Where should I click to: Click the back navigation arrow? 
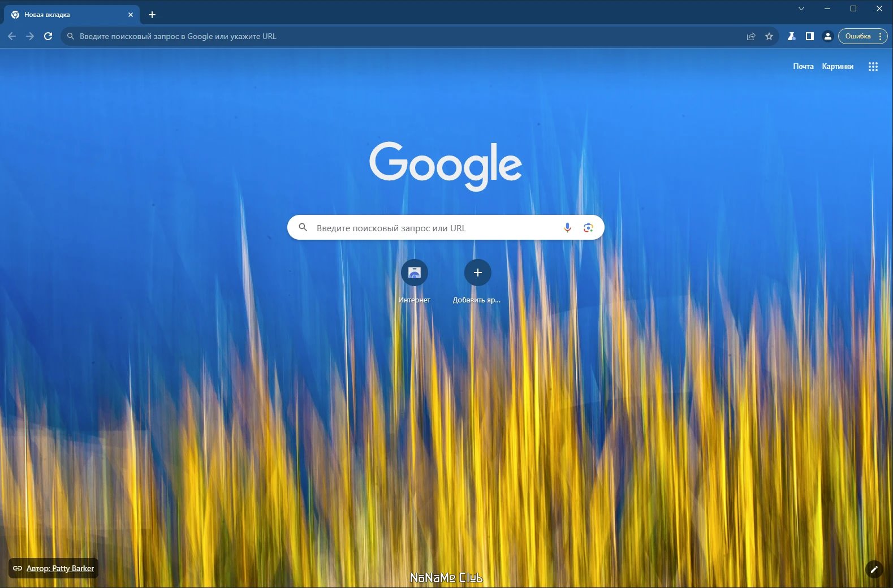12,36
